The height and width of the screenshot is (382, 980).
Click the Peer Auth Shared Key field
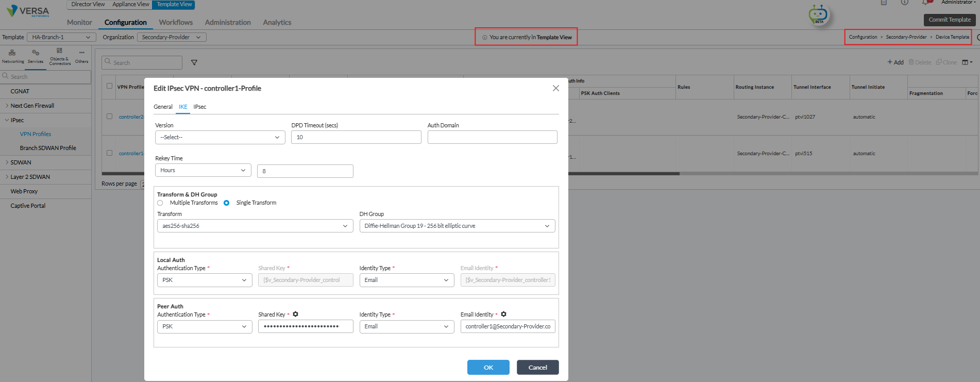[306, 326]
